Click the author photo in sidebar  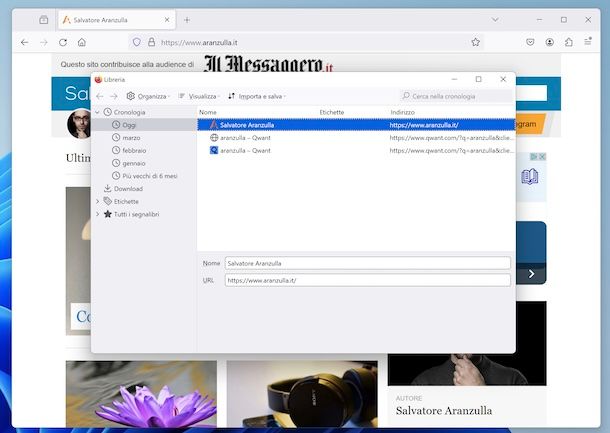pos(467,369)
